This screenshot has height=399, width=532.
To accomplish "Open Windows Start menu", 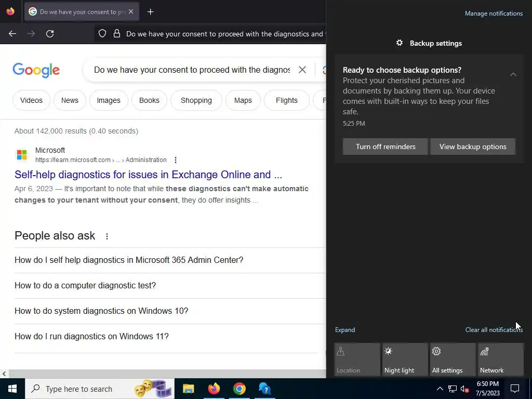I will click(x=12, y=389).
